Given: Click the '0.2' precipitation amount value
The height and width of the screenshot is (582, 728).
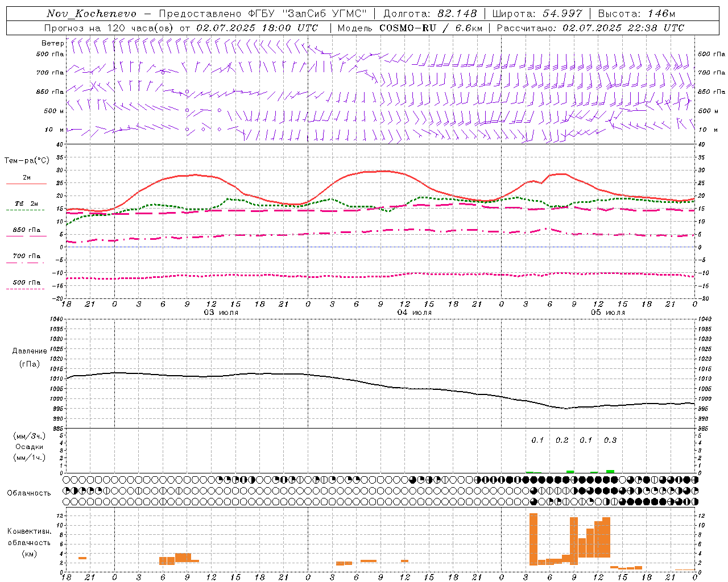Looking at the screenshot, I should [x=562, y=440].
